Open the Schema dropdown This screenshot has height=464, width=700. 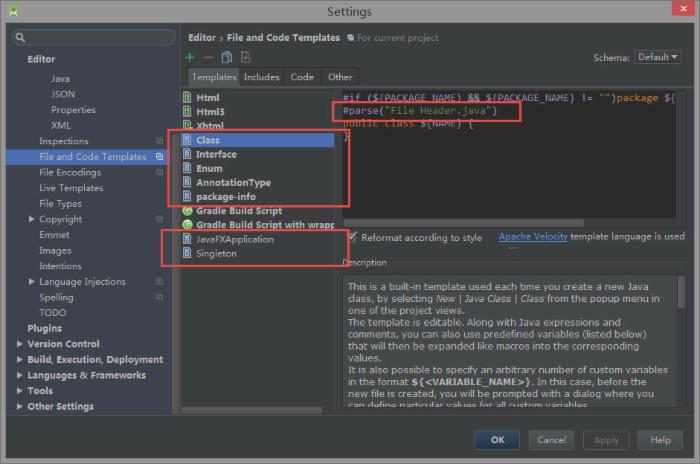657,57
